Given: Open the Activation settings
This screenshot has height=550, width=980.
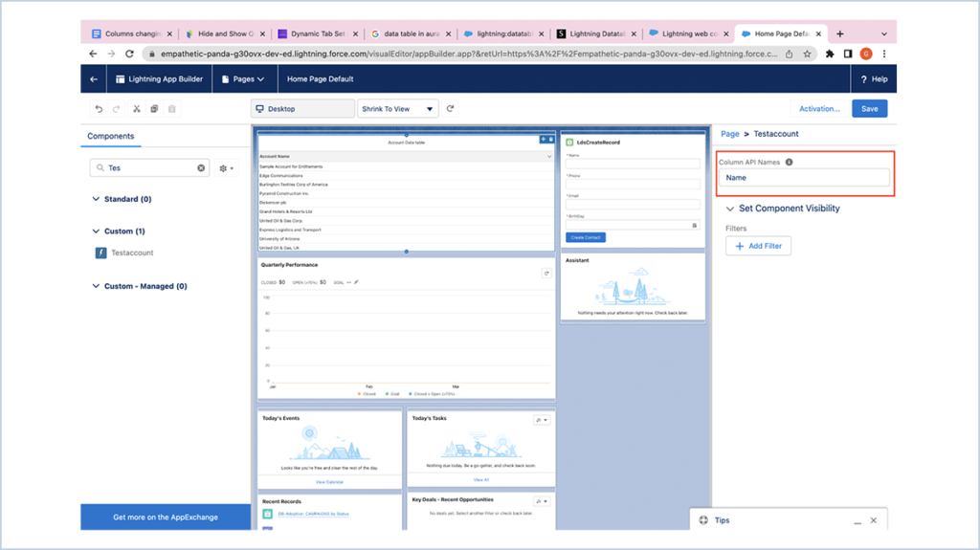Looking at the screenshot, I should click(819, 109).
